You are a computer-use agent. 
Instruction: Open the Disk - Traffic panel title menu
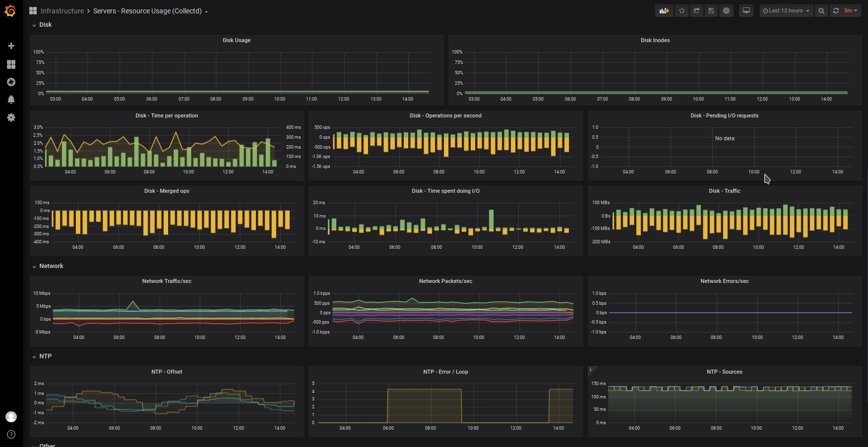pos(724,191)
